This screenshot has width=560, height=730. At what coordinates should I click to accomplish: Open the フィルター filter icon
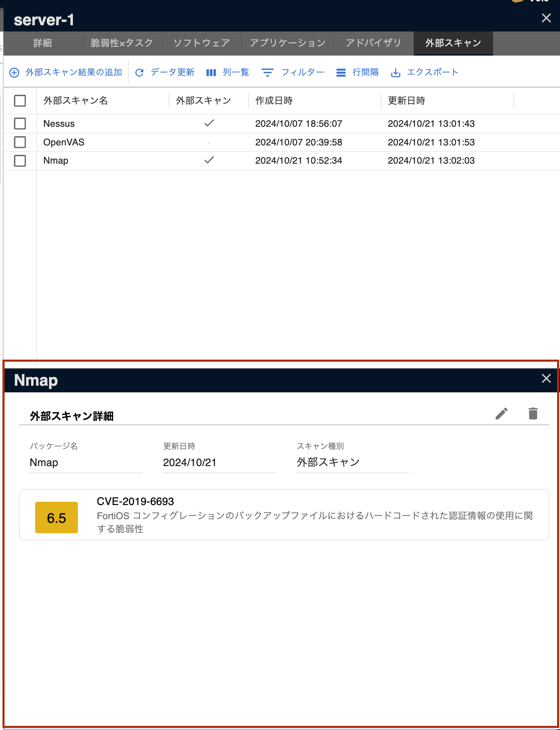tap(268, 73)
